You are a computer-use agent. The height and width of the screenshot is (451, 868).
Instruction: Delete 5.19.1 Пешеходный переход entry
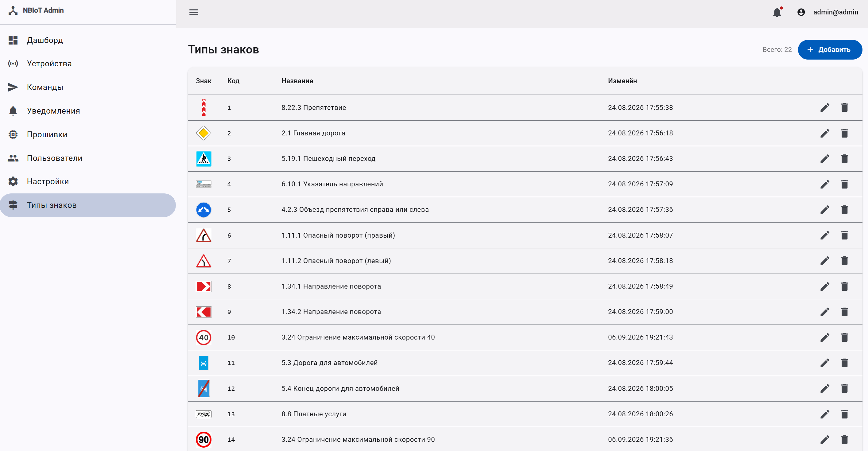point(844,158)
